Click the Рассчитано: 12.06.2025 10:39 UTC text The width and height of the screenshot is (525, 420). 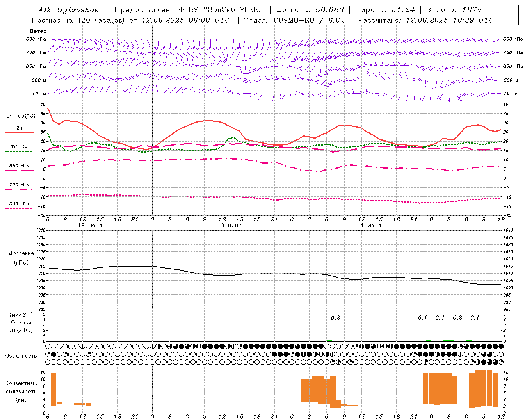coord(426,20)
